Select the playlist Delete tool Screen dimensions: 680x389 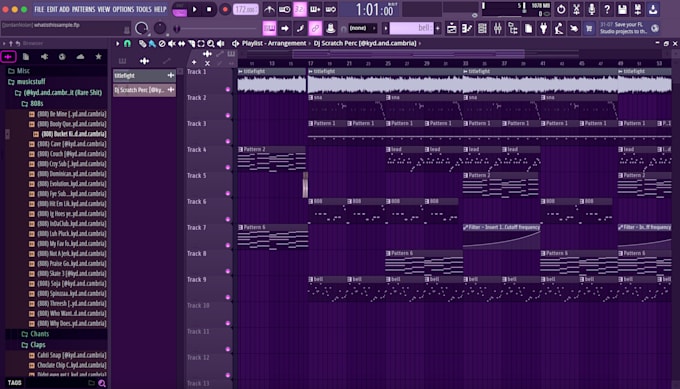pos(162,43)
